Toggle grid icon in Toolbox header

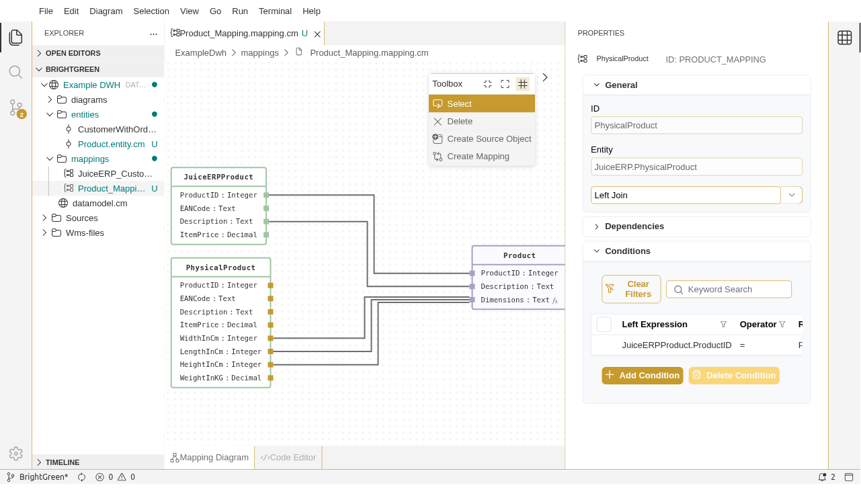[x=522, y=84]
